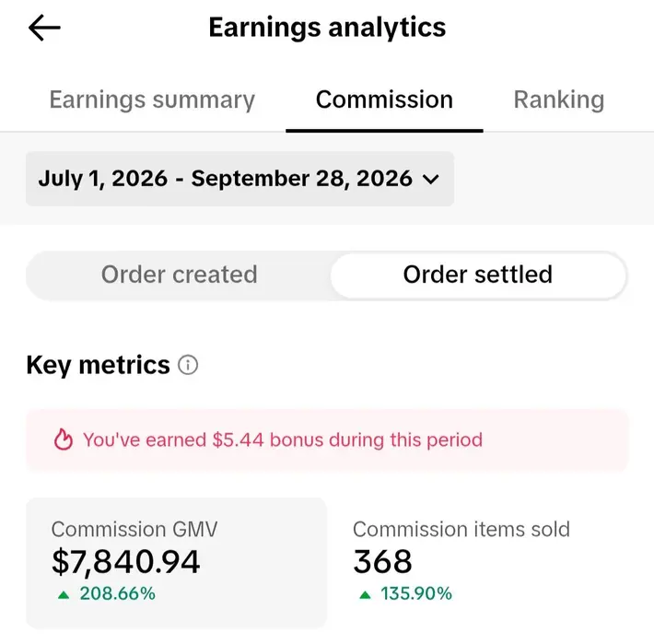
Task: Switch to the Earnings summary tab
Action: (152, 100)
